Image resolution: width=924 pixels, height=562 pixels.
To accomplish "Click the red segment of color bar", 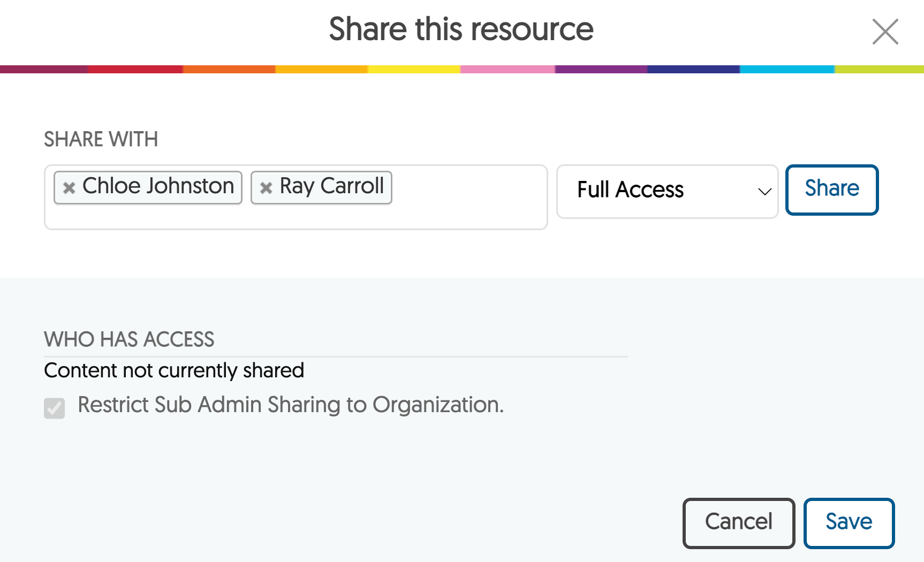I will 135,69.
